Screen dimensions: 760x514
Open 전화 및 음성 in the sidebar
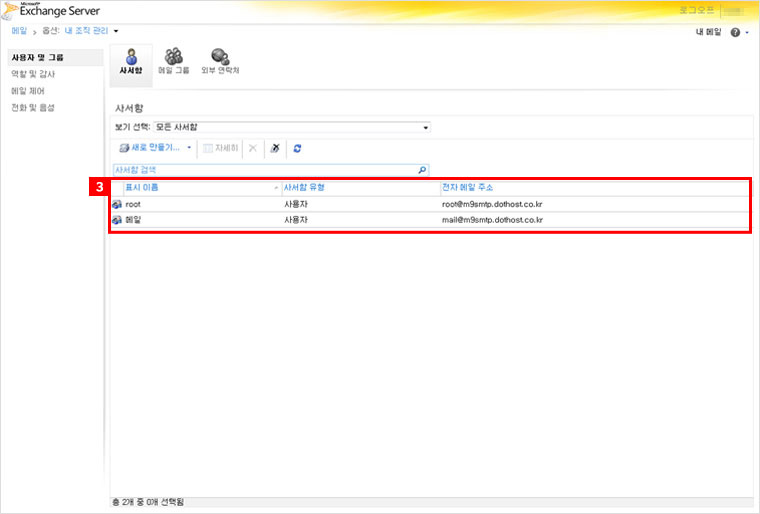pyautogui.click(x=32, y=106)
